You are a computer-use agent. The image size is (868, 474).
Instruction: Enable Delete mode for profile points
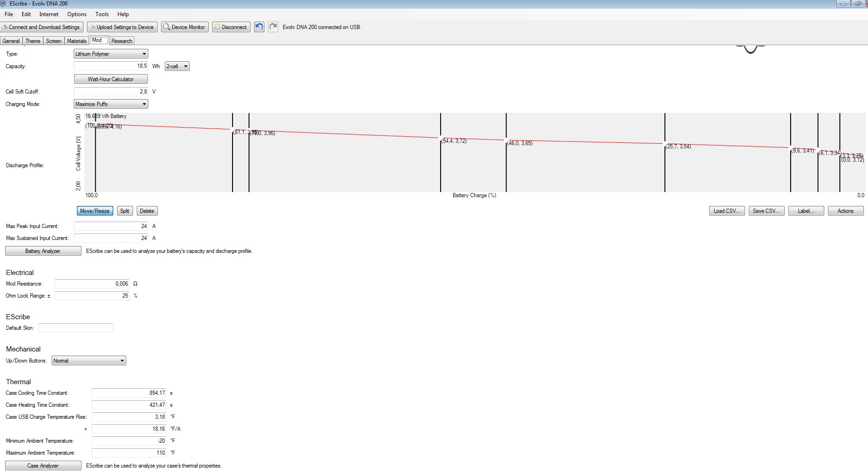(147, 211)
